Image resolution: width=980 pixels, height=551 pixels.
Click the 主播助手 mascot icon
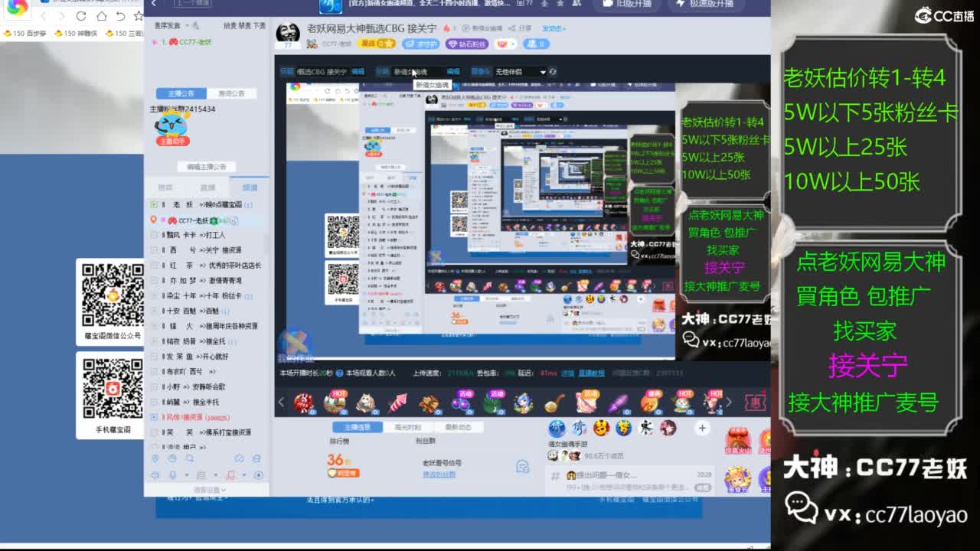point(173,127)
